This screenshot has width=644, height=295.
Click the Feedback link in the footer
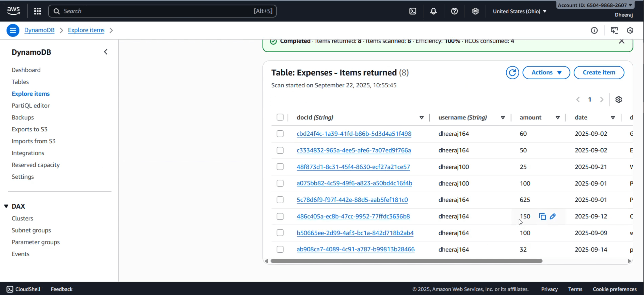tap(62, 289)
